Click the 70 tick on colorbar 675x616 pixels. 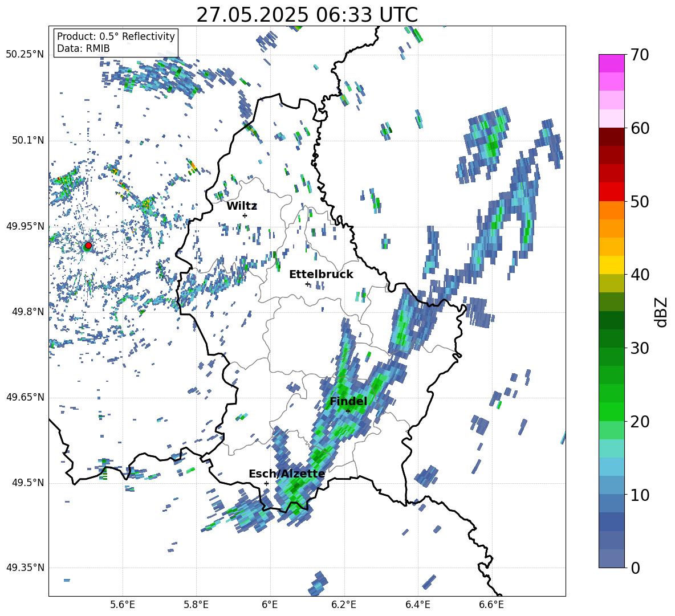coord(640,55)
